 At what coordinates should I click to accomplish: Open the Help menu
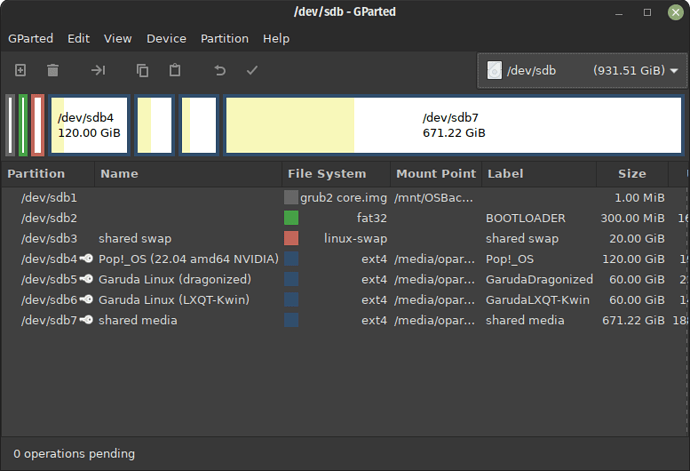coord(276,39)
